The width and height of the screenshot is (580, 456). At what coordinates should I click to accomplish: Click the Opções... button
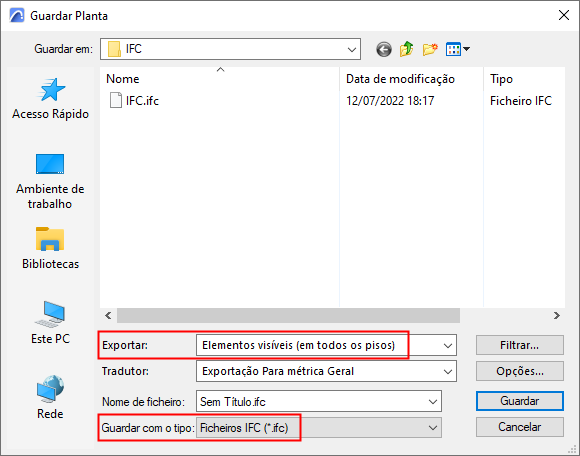tap(520, 371)
